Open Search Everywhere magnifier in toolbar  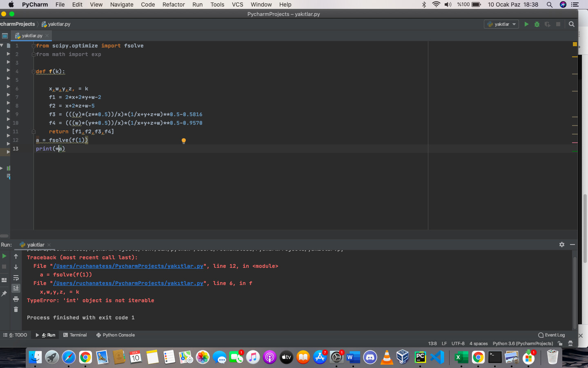pos(572,24)
